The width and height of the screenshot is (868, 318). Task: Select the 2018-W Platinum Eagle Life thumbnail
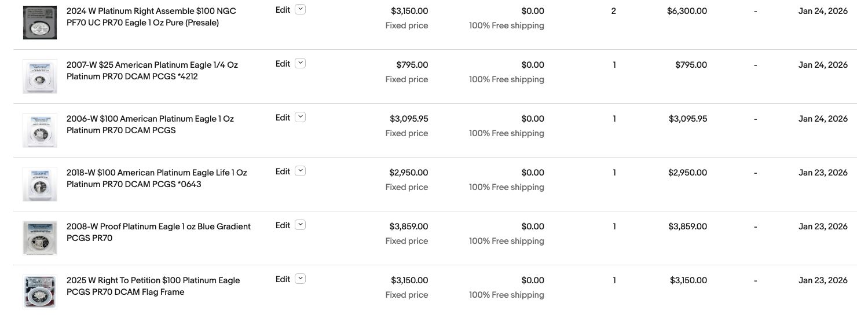point(40,184)
